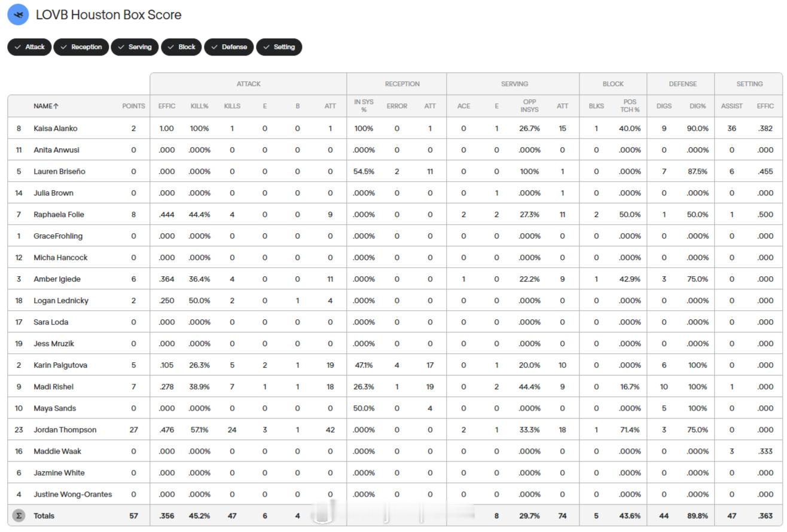Select player Micha Hancock
The width and height of the screenshot is (787, 532).
[60, 258]
